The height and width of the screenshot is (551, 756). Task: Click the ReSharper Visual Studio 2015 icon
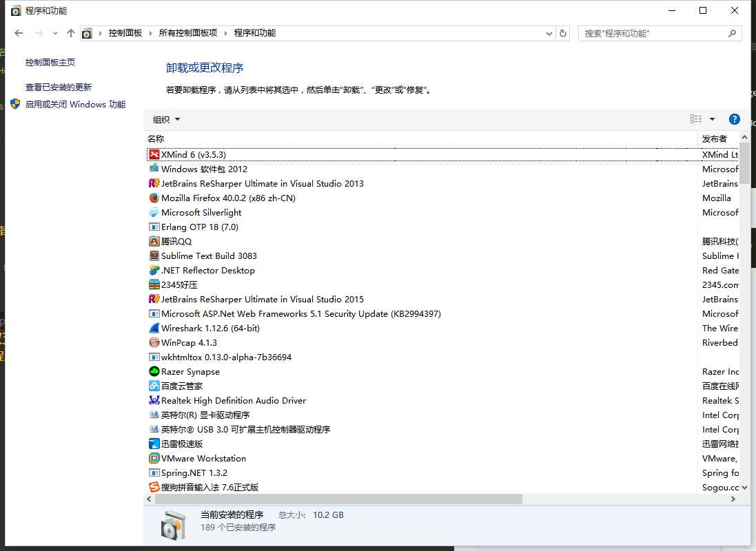coord(154,299)
